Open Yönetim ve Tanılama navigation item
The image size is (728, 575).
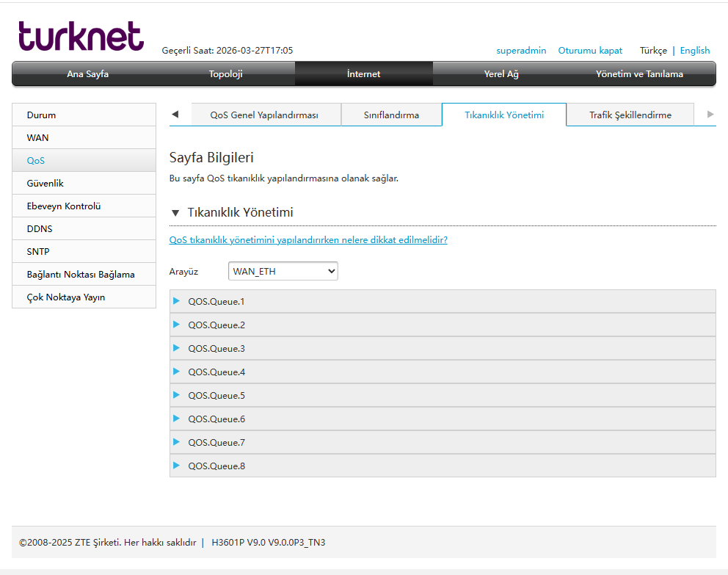639,74
